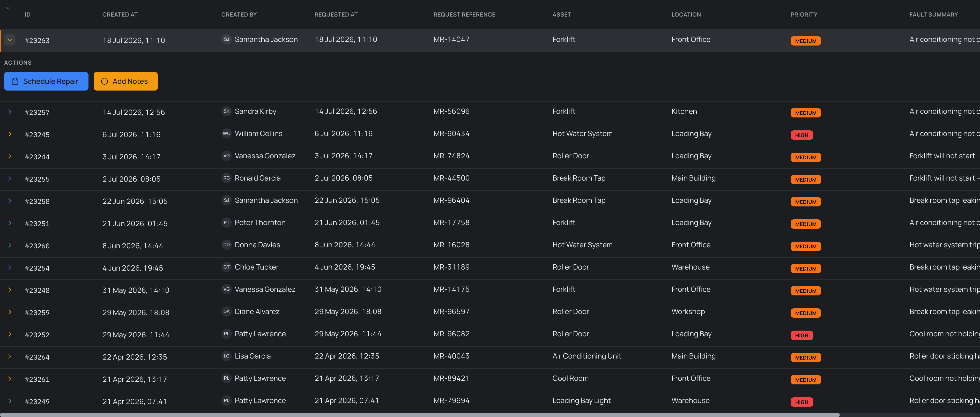Sort by Requested At column header
The height and width of the screenshot is (417, 980).
coord(336,14)
